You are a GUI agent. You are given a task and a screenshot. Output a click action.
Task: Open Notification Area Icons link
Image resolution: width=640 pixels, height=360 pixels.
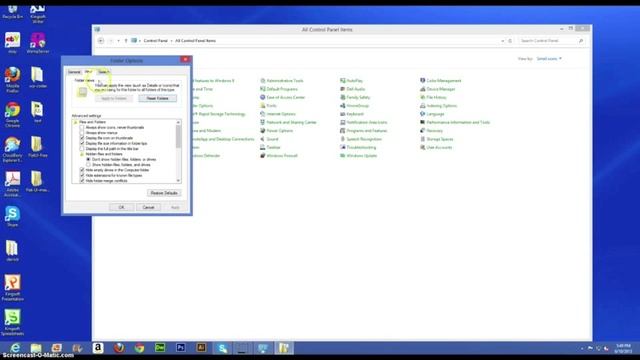pyautogui.click(x=367, y=122)
